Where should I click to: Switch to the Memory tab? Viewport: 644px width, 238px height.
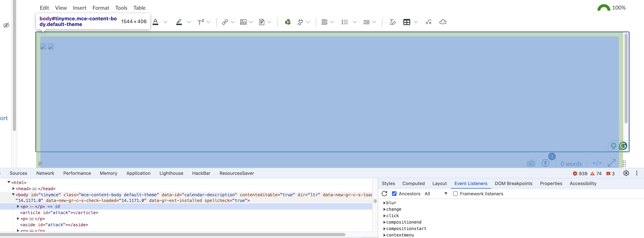[x=109, y=173]
